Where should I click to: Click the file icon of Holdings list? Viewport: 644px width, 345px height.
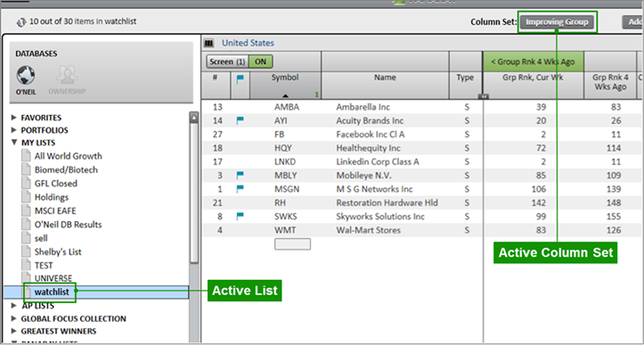click(x=27, y=197)
